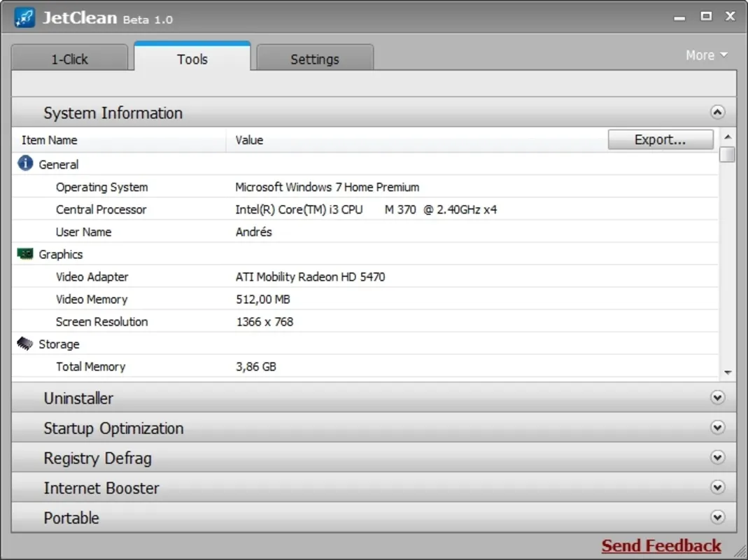Click the Intel Core i3 CPU value
This screenshot has width=748, height=560.
[366, 209]
